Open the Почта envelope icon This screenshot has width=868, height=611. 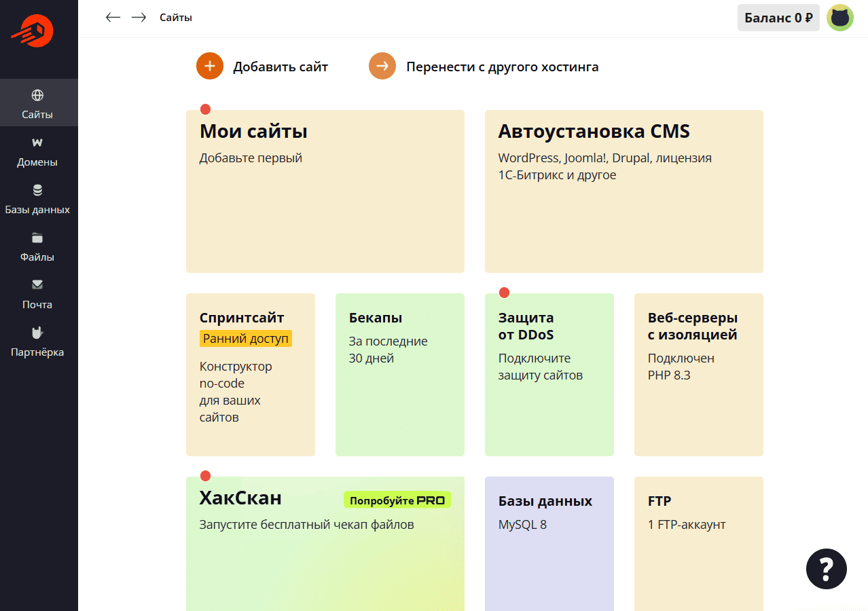tap(37, 284)
